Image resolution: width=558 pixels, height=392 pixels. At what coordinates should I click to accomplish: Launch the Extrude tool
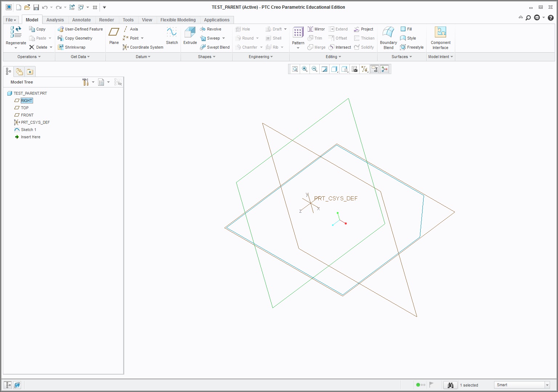point(190,36)
